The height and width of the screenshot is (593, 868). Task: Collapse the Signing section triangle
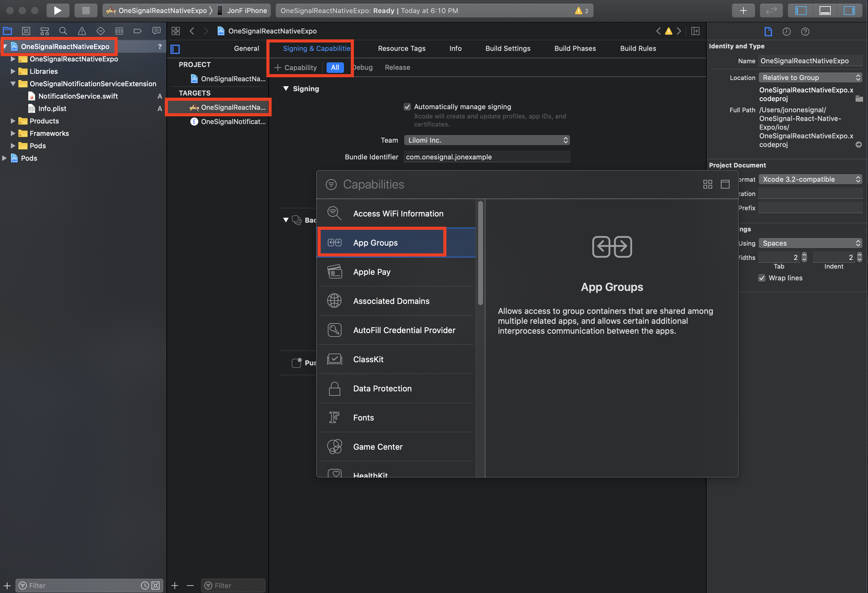pos(286,89)
